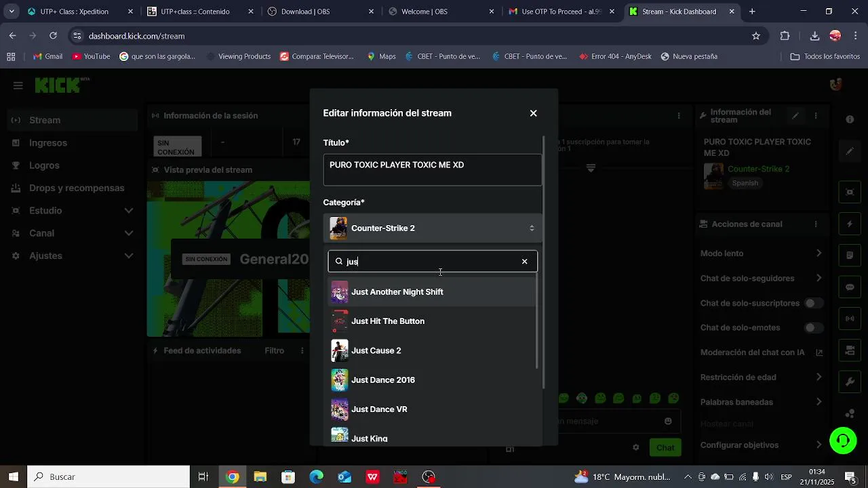Screen dimensions: 868x488
Task: Click the screen capture icon in right toolbar
Action: tap(850, 192)
